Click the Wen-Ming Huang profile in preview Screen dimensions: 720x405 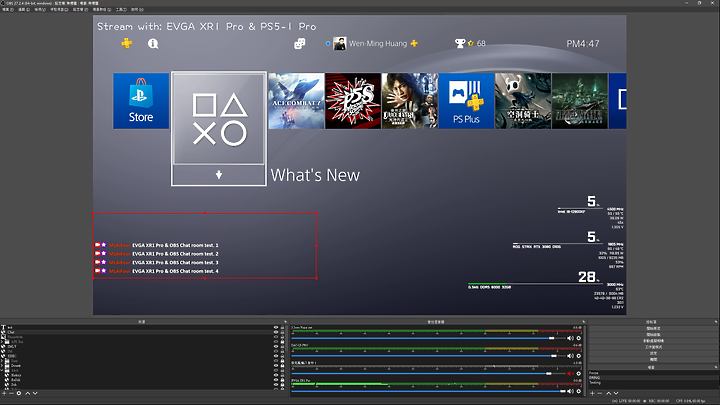click(x=376, y=43)
